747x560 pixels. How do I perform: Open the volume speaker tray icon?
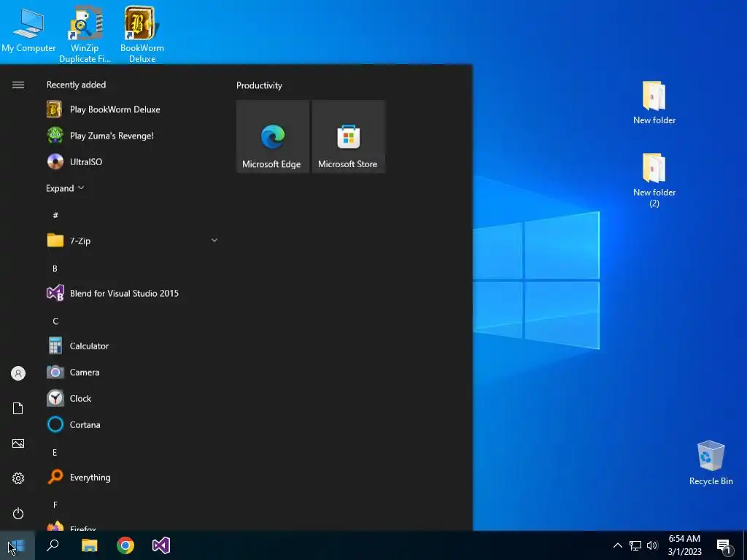[652, 545]
